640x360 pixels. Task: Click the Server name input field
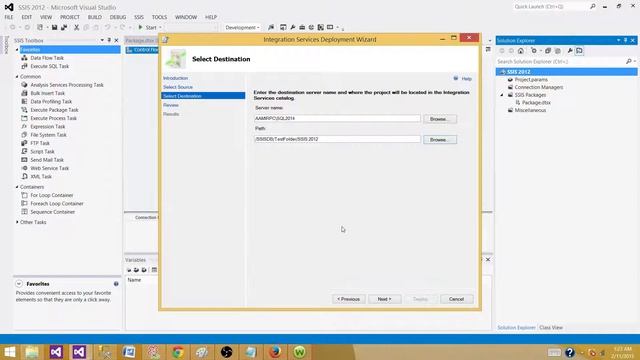tap(337, 118)
